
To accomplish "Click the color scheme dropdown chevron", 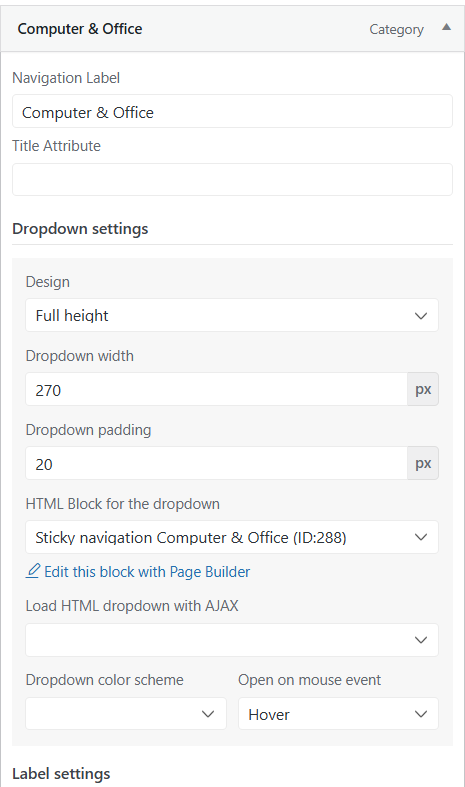I will tap(208, 714).
